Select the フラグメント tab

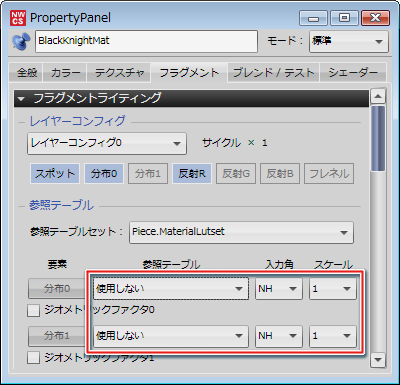point(189,72)
